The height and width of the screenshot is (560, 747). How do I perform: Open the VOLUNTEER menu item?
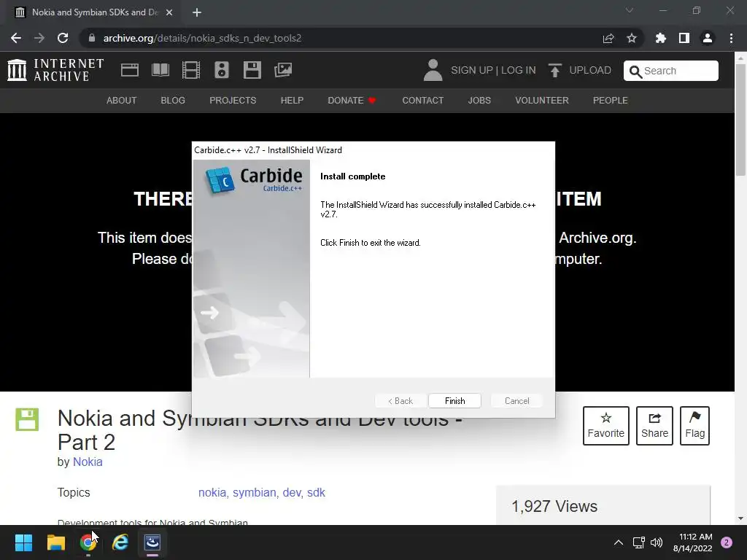pyautogui.click(x=542, y=101)
